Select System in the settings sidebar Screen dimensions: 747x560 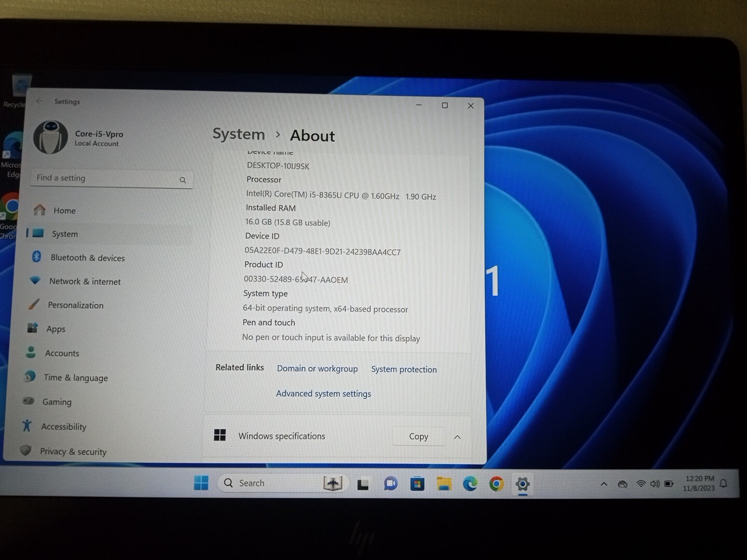[x=108, y=234]
